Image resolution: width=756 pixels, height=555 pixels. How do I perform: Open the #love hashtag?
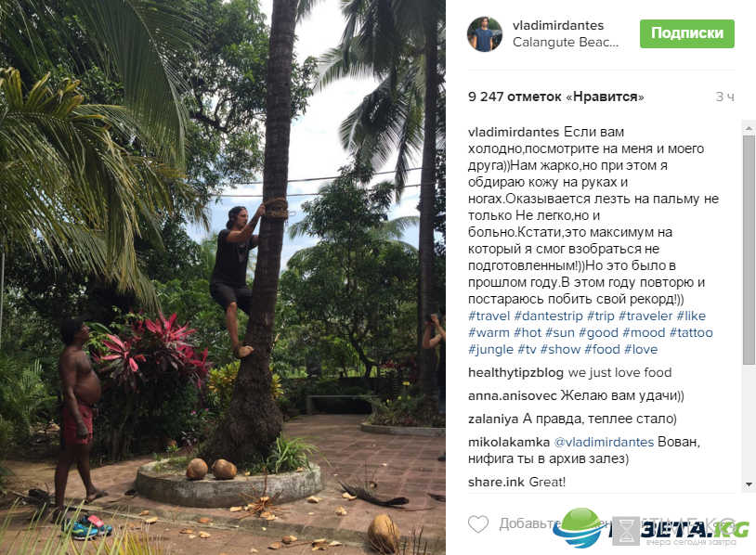coord(640,349)
